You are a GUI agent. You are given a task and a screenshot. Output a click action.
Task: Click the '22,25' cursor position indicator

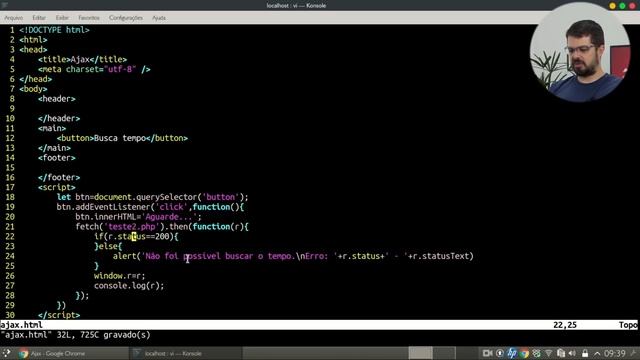(x=565, y=325)
